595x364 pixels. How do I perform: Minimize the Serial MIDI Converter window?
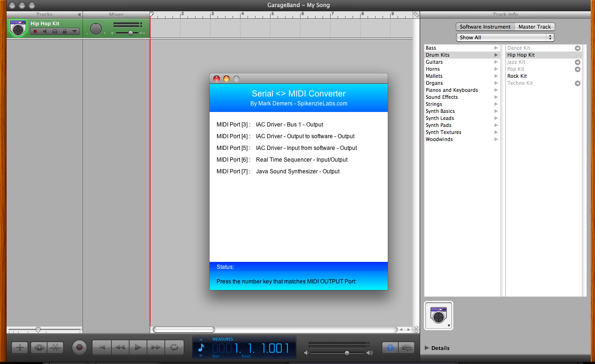tap(226, 79)
